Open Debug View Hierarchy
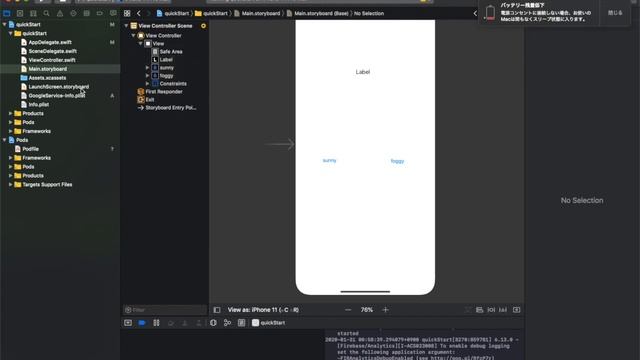This screenshot has width=640, height=360. [213, 323]
